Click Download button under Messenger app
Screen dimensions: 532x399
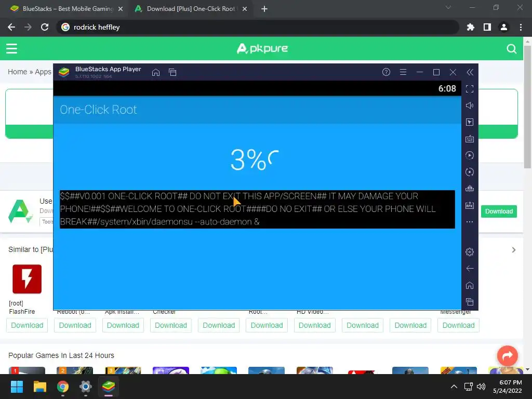tap(458, 325)
